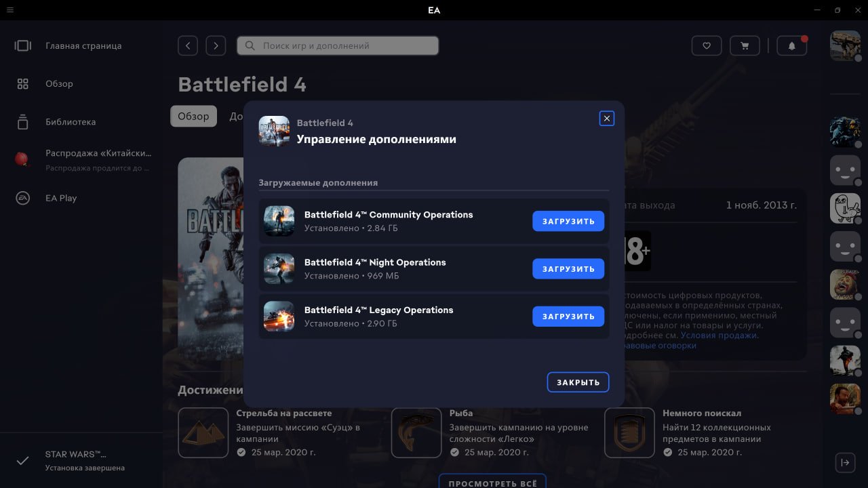Download Community Operations add-on
This screenshot has width=868, height=488.
[568, 221]
